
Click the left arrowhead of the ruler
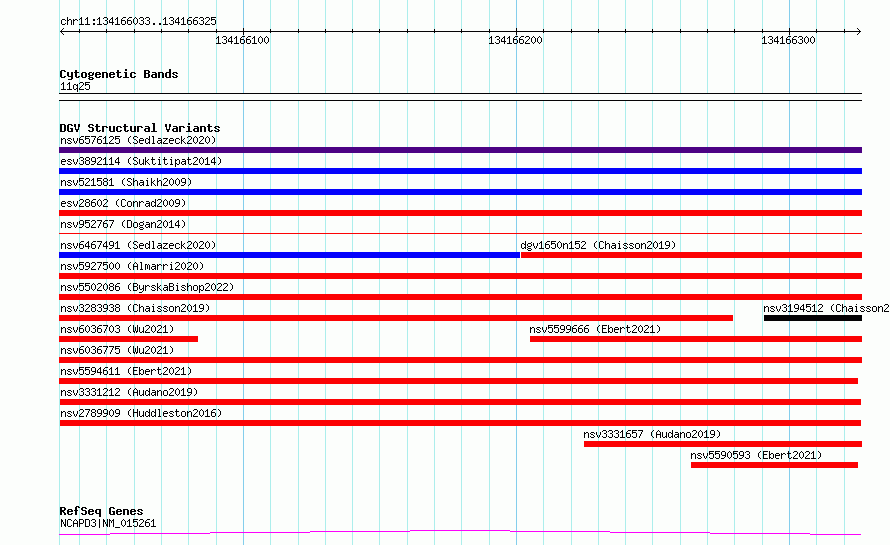pos(62,31)
